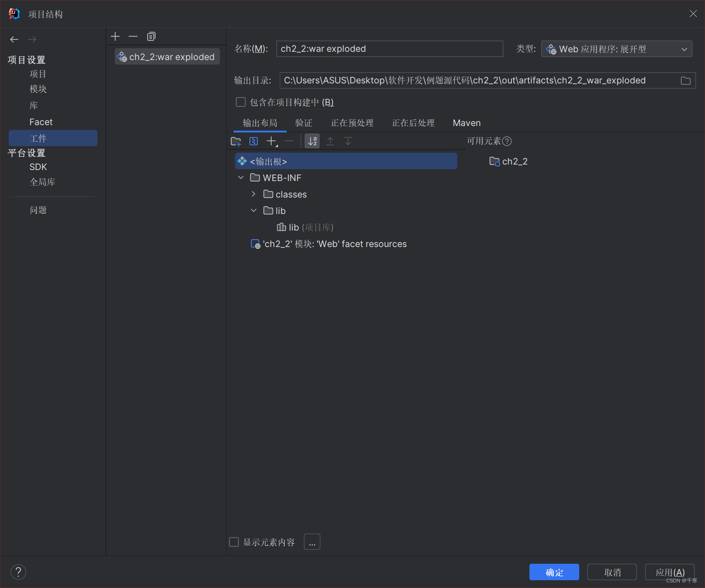This screenshot has width=705, height=588.
Task: Switch to the 输出布局 tab
Action: [x=260, y=123]
